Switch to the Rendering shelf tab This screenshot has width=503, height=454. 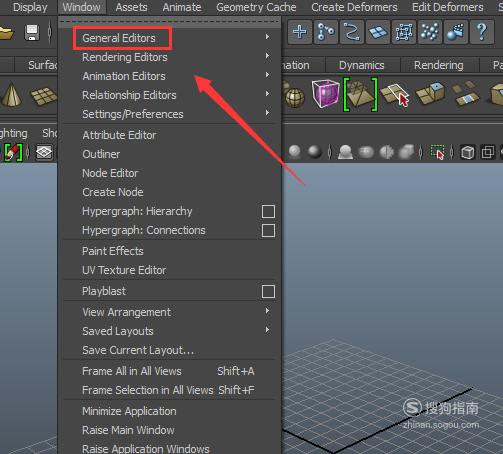pos(439,65)
